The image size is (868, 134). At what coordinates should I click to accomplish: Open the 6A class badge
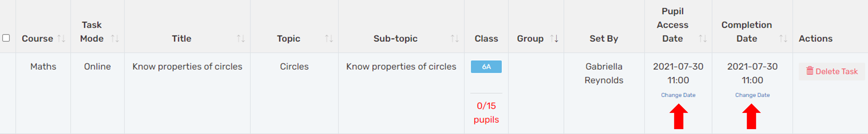[486, 67]
